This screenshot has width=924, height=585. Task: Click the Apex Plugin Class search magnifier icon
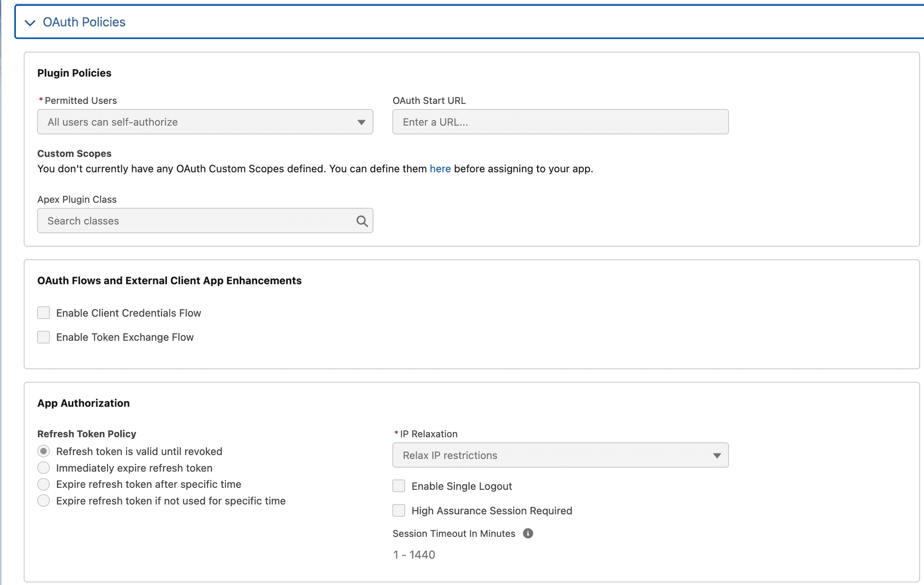(361, 220)
